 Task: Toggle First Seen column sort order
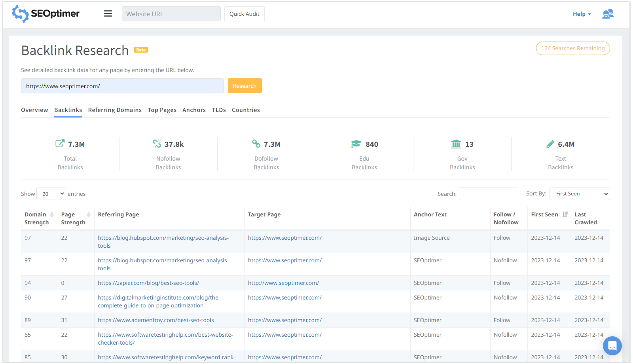coord(565,214)
